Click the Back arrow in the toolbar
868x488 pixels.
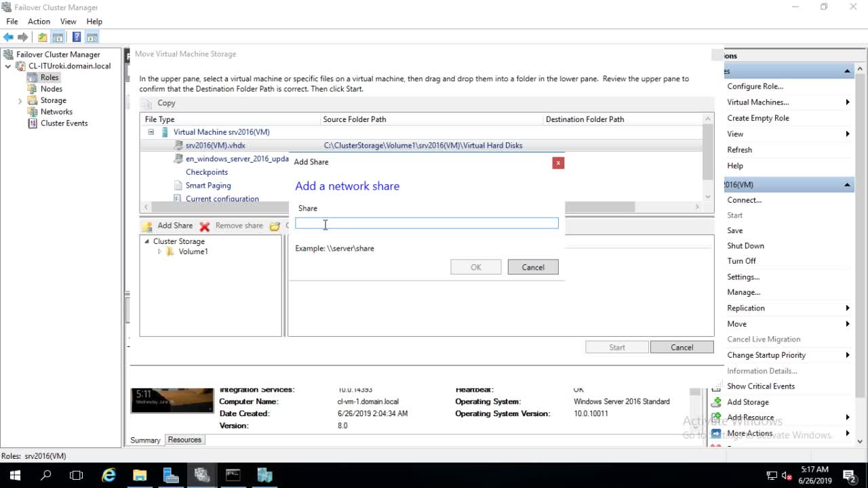coord(9,37)
